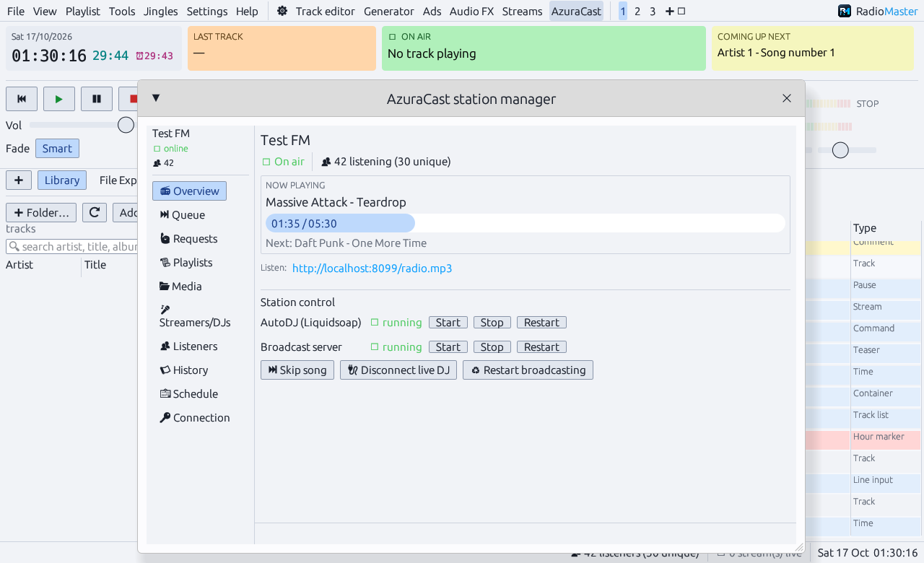Open the Media section

pyautogui.click(x=180, y=287)
